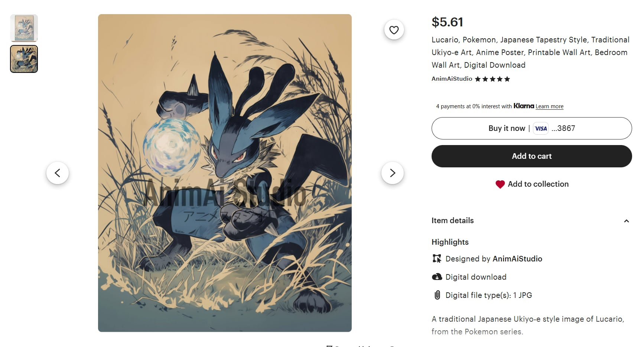This screenshot has height=347, width=644.
Task: Click the Designed by highlight icon
Action: pos(437,258)
